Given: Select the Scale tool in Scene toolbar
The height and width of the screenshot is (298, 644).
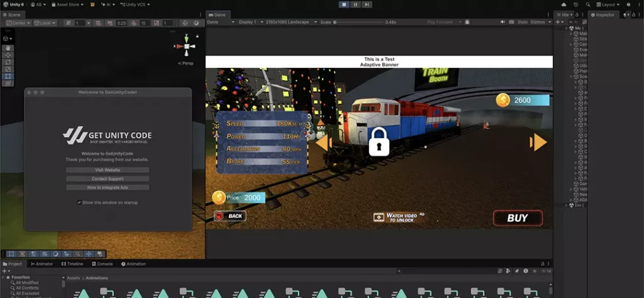Looking at the screenshot, I should (x=8, y=69).
